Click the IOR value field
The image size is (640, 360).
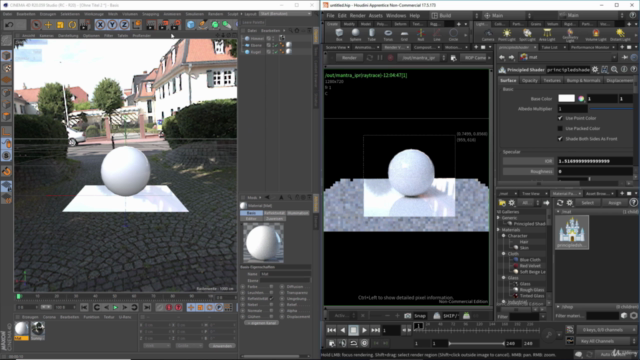click(x=595, y=161)
